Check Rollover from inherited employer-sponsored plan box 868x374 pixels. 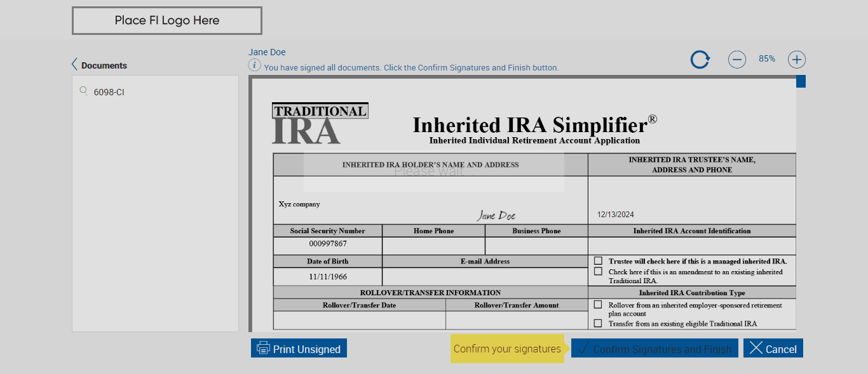point(598,304)
